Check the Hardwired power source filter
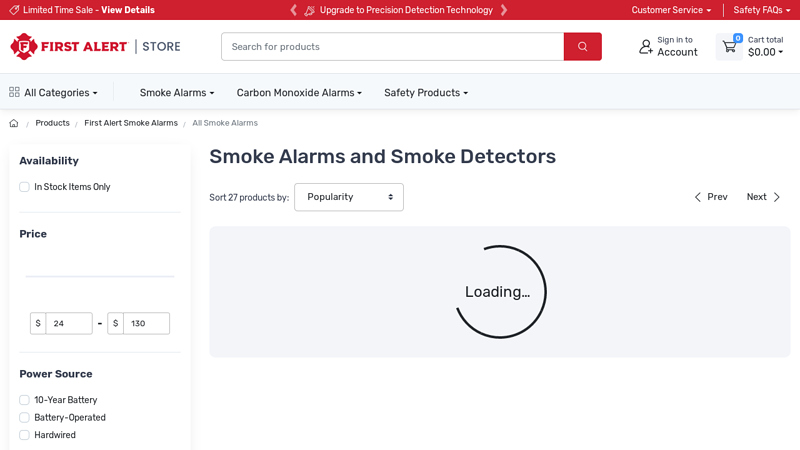Image resolution: width=800 pixels, height=450 pixels. point(24,435)
